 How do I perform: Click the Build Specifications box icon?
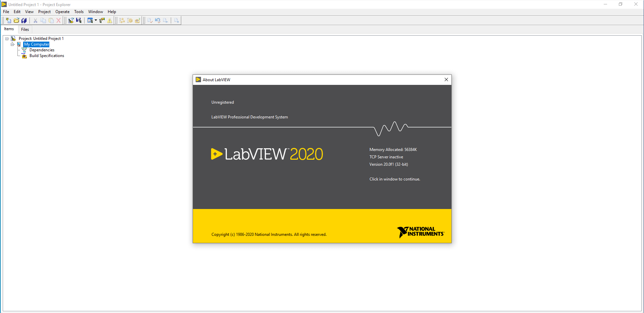click(24, 56)
